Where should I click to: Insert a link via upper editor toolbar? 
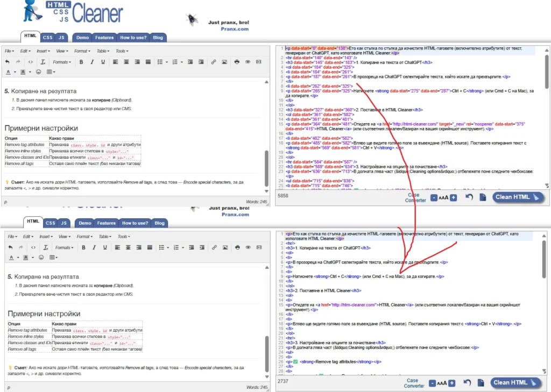click(213, 62)
